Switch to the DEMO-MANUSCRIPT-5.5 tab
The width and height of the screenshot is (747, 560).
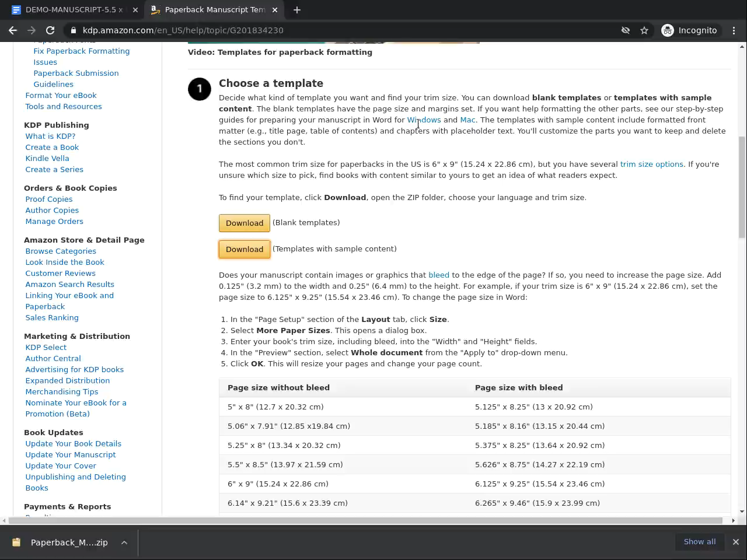point(70,10)
